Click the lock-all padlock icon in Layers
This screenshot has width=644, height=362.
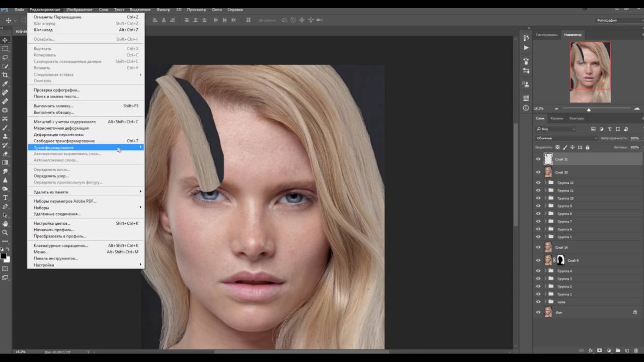coord(587,147)
